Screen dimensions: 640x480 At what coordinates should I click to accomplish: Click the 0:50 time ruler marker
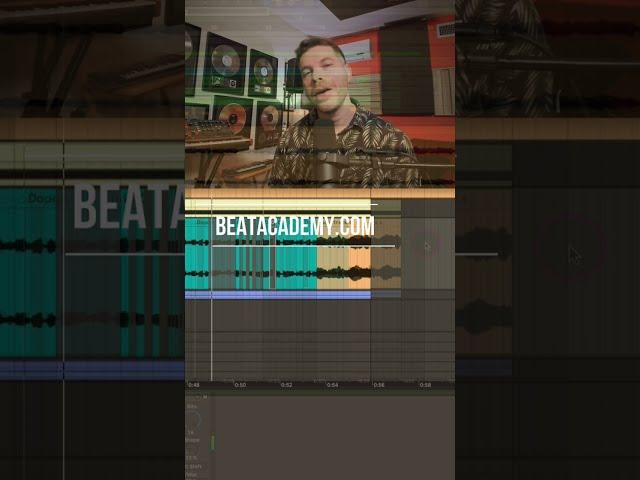240,384
